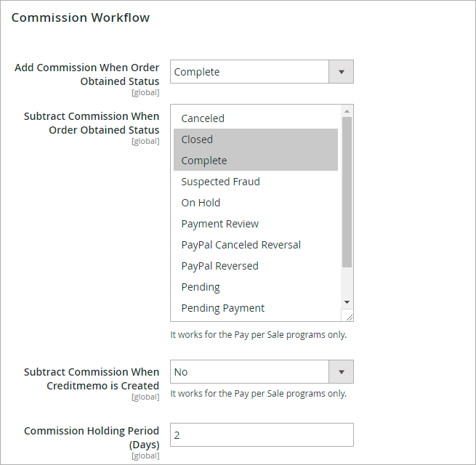Select the Pending status option
The image size is (476, 465).
[201, 287]
